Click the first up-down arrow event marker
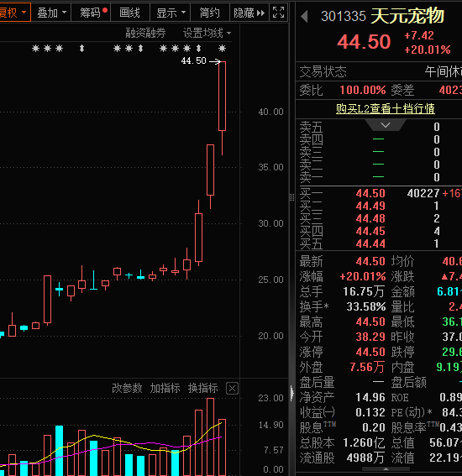The height and width of the screenshot is (476, 462). (81, 48)
